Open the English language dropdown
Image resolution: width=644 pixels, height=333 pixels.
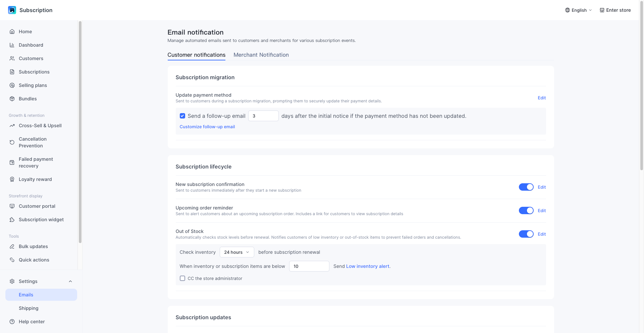[x=579, y=10]
